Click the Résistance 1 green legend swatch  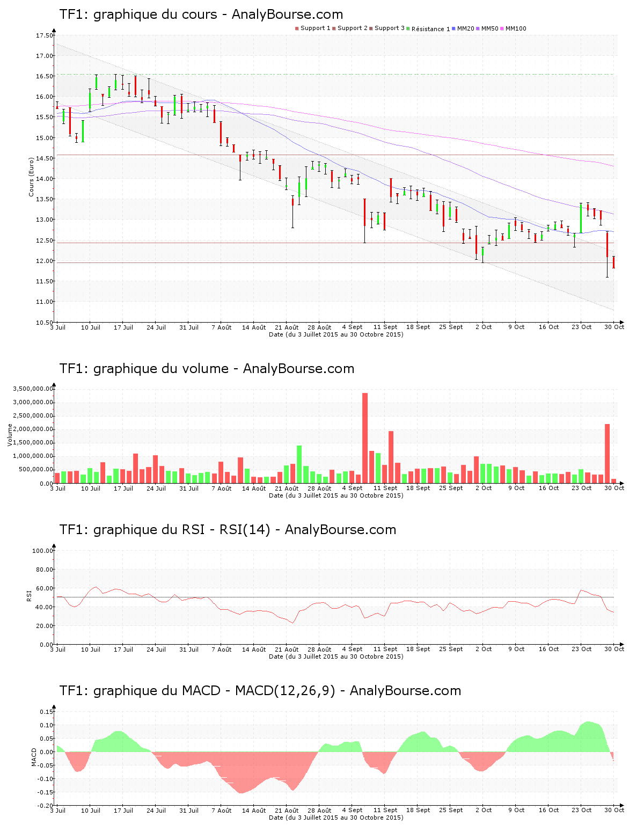408,28
